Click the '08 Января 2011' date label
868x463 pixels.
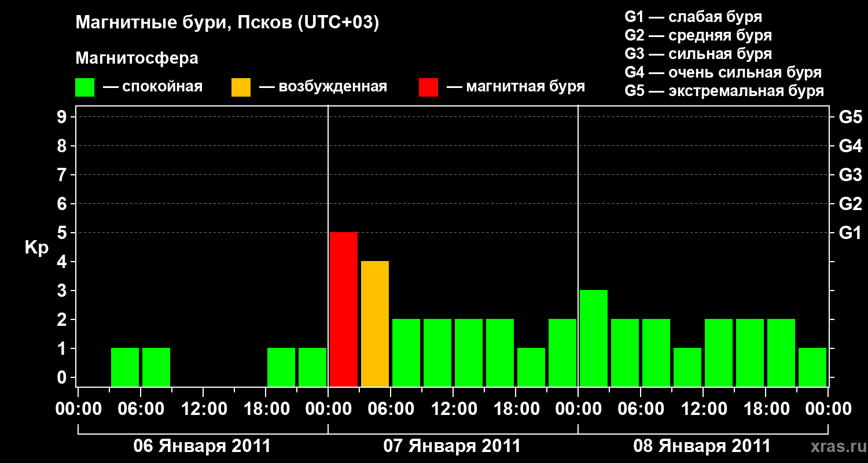click(702, 446)
